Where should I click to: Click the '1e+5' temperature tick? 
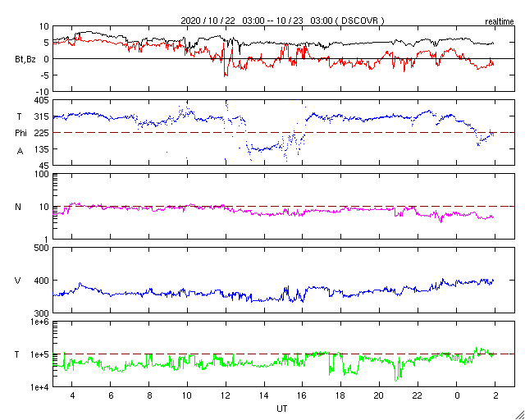[x=41, y=354]
